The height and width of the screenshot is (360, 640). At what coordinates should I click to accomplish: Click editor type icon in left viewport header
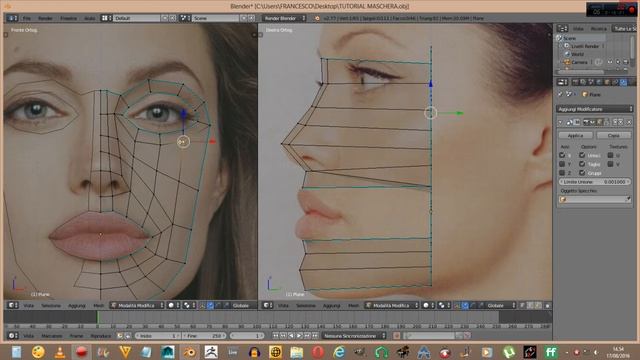13,305
